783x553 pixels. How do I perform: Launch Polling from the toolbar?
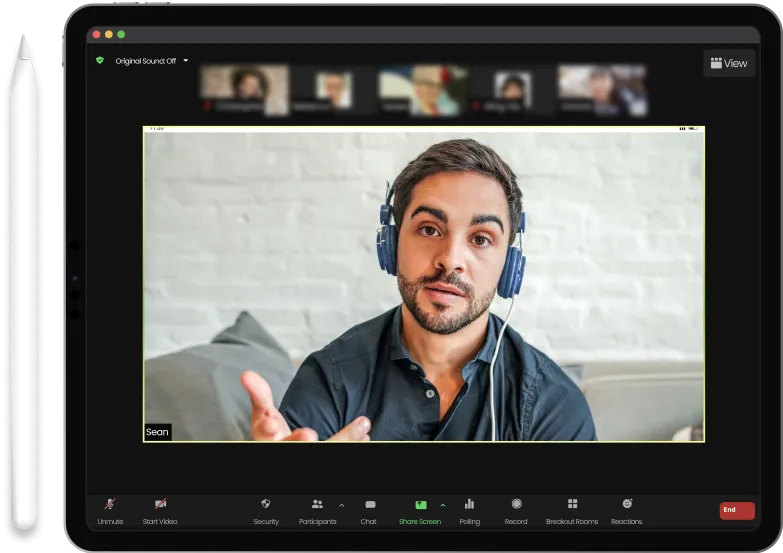(x=469, y=505)
